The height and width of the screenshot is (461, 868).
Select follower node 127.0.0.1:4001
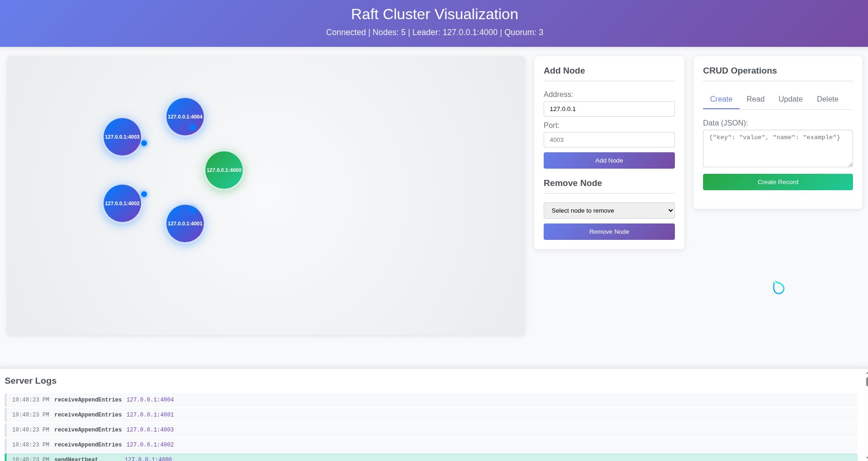tap(185, 223)
